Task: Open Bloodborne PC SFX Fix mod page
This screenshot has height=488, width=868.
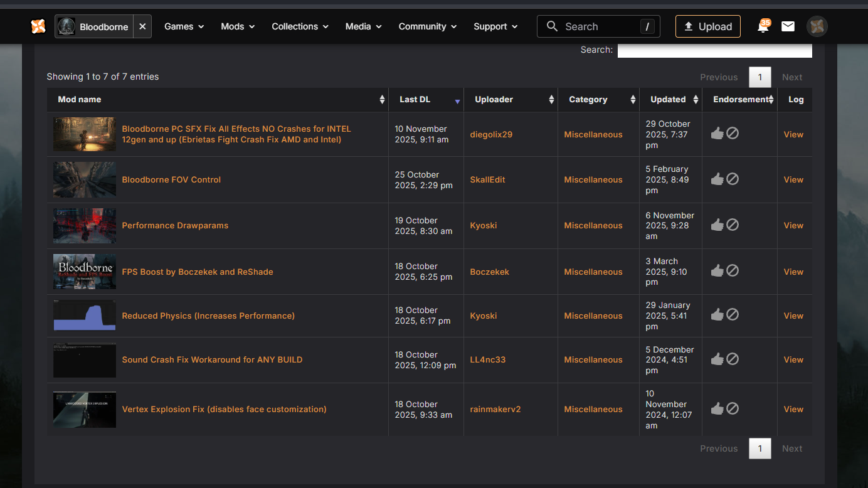Action: click(x=236, y=134)
